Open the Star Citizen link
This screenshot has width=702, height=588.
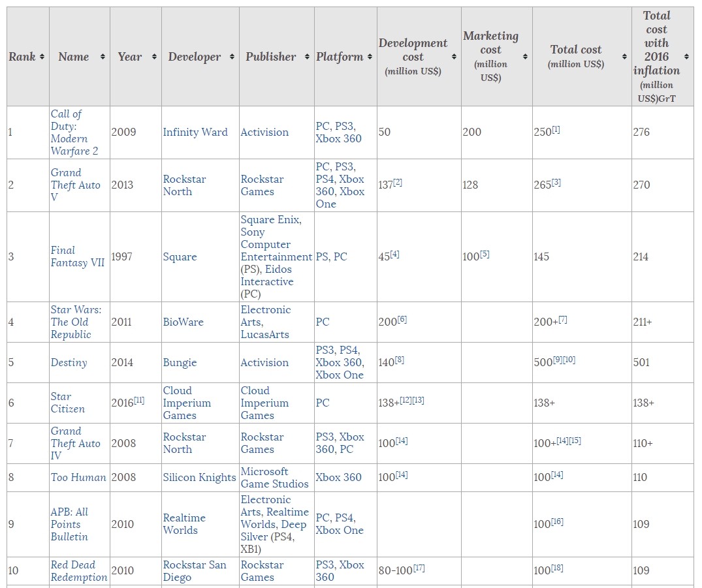pyautogui.click(x=68, y=403)
